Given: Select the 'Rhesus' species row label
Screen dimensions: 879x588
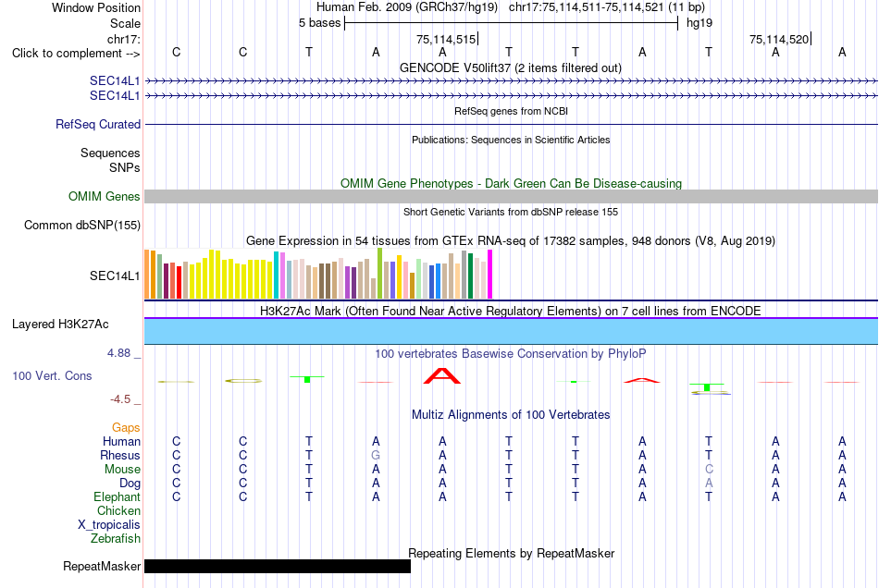Looking at the screenshot, I should (120, 455).
